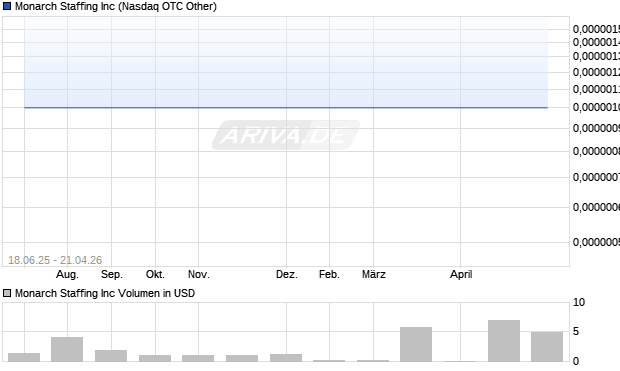Click the 'Nov.' axis label
620x371 pixels.
[198, 274]
